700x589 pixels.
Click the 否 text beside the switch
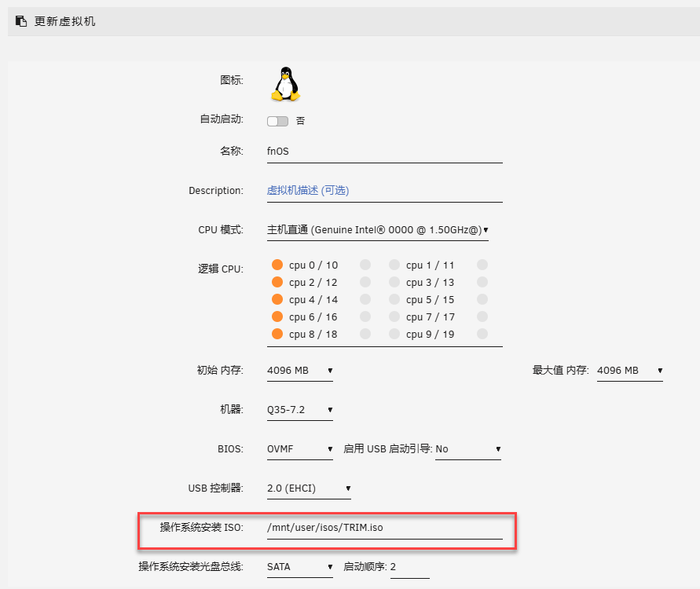pyautogui.click(x=300, y=121)
